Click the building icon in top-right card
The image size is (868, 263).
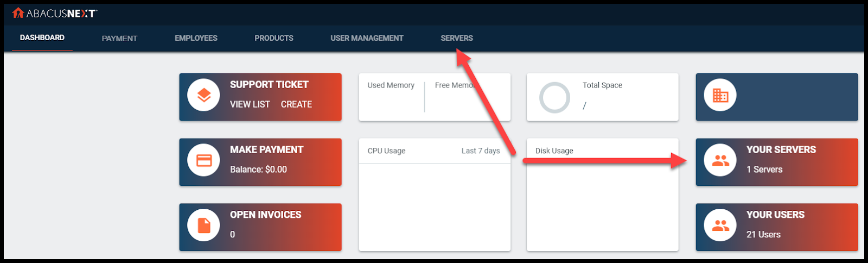[720, 95]
